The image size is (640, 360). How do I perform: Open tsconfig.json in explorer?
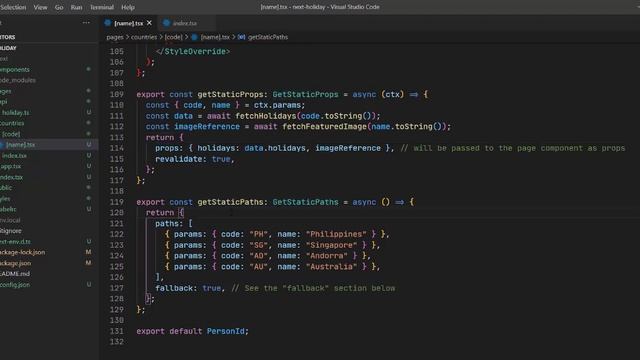(x=15, y=285)
